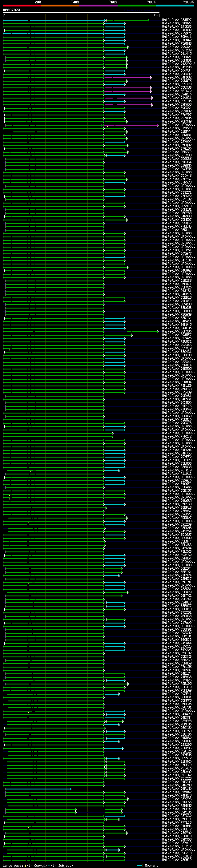Viewport: 197px width, 868px height.
Task: Select hit label UniRef100_A7P2I2
Action: [177, 437]
